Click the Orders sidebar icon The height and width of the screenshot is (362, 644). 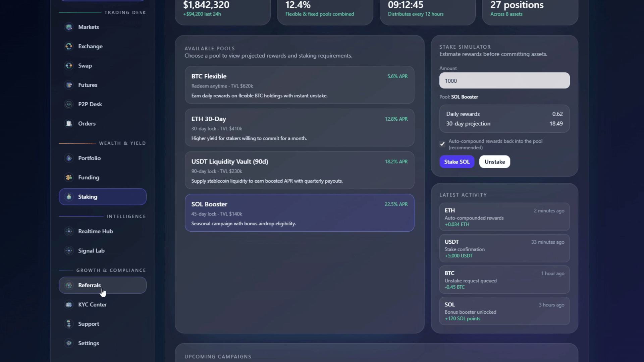[x=69, y=124]
